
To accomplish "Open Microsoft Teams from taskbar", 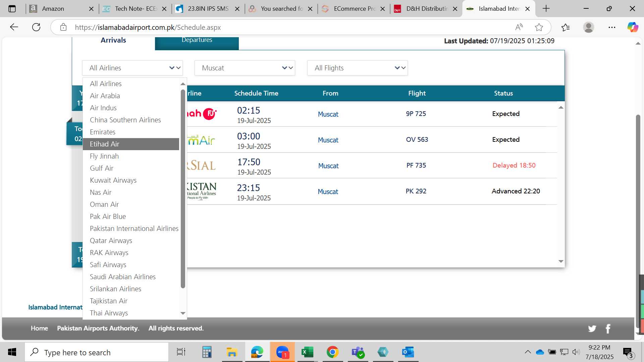I will (x=358, y=352).
